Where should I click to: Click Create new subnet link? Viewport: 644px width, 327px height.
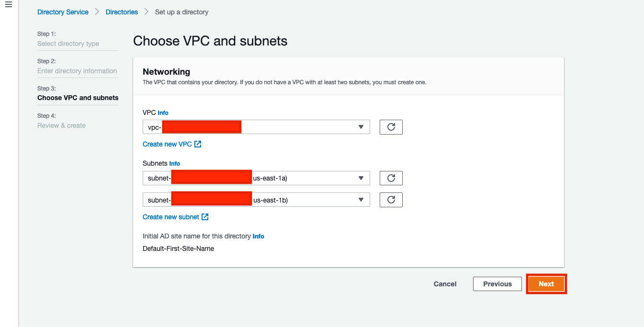pos(171,217)
